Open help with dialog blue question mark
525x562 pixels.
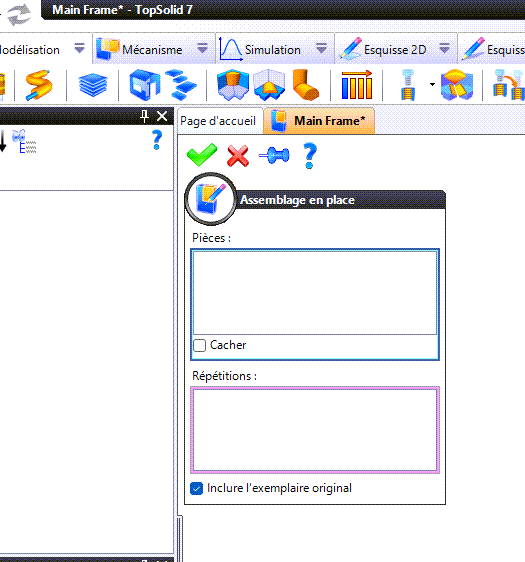point(310,156)
